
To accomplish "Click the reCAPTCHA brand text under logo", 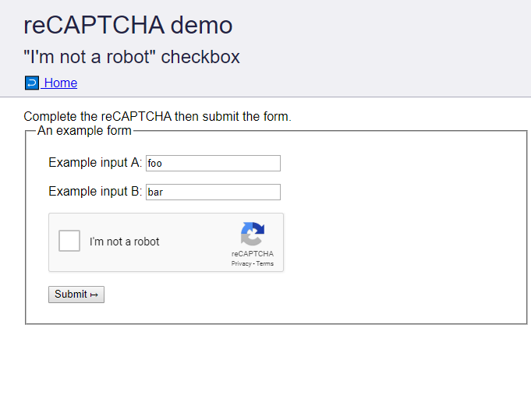I will click(253, 254).
